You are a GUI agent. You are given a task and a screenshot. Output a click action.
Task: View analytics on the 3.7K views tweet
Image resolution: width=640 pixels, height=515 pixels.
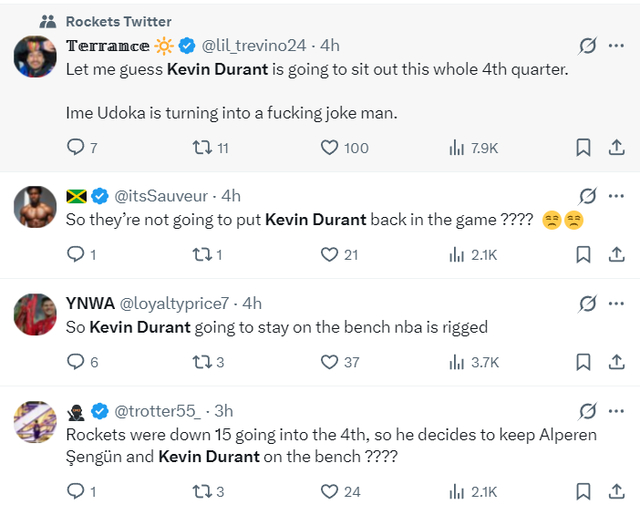[457, 362]
